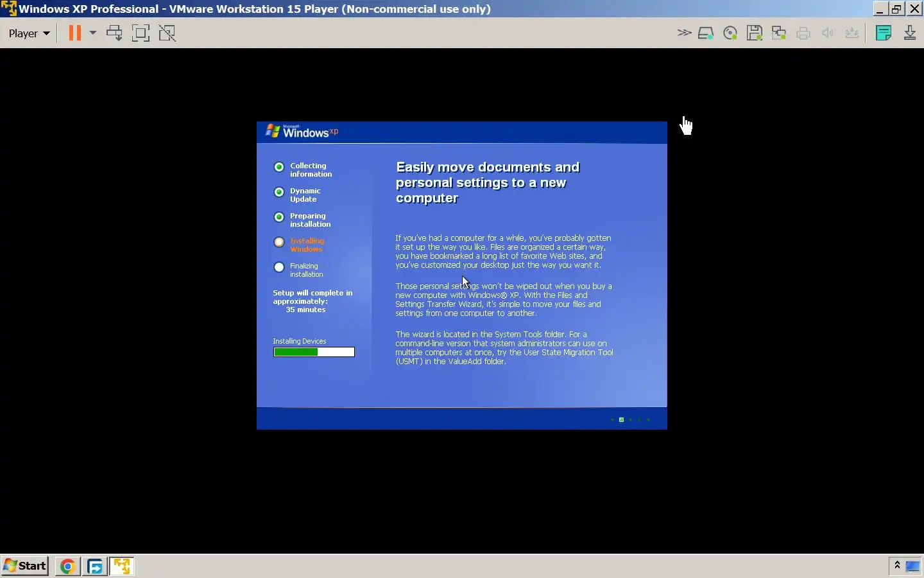Pause the virtual machine with the orange button
Screen dimensions: 924x578
(x=75, y=33)
